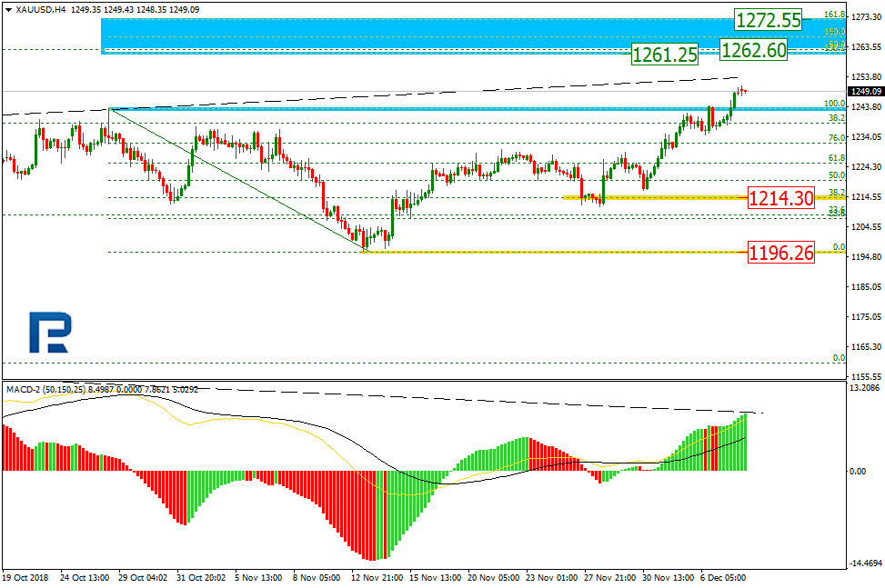Select the 1273.30 price axis value
Image resolution: width=885 pixels, height=588 pixels.
click(867, 17)
